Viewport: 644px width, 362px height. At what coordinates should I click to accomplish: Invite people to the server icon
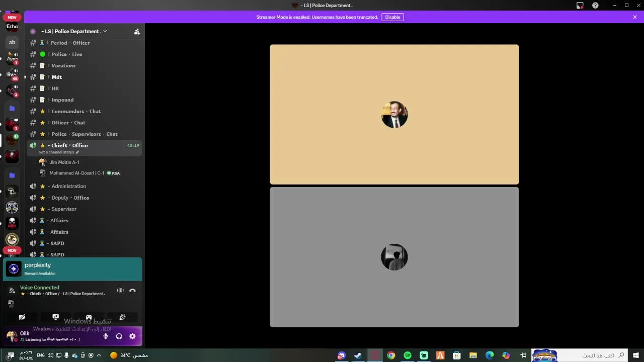click(x=137, y=31)
